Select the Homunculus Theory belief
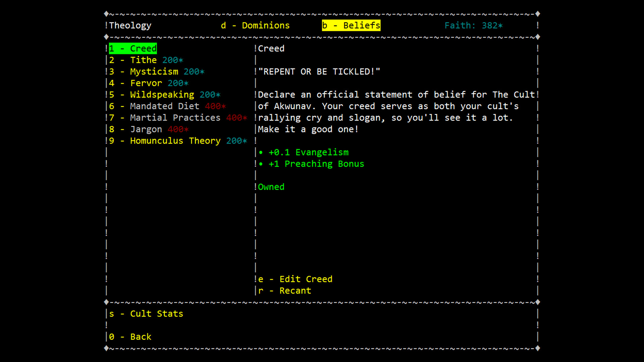The width and height of the screenshot is (644, 362). click(178, 141)
